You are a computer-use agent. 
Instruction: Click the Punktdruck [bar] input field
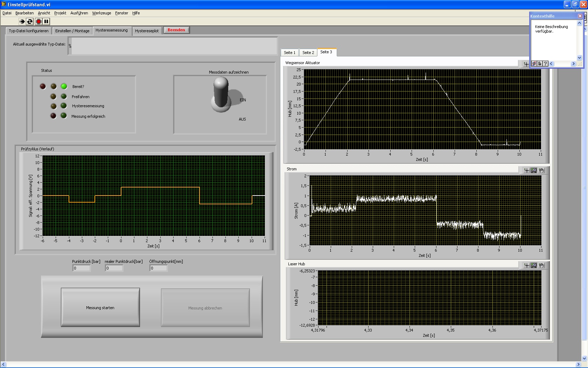point(81,268)
